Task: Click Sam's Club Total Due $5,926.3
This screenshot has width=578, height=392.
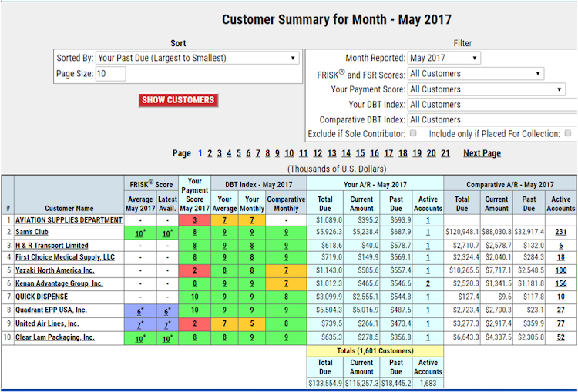Action: click(329, 232)
